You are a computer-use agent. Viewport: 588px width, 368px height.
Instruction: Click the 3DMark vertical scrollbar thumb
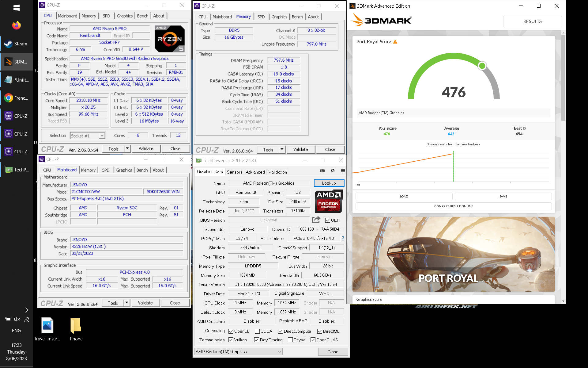tap(563, 78)
